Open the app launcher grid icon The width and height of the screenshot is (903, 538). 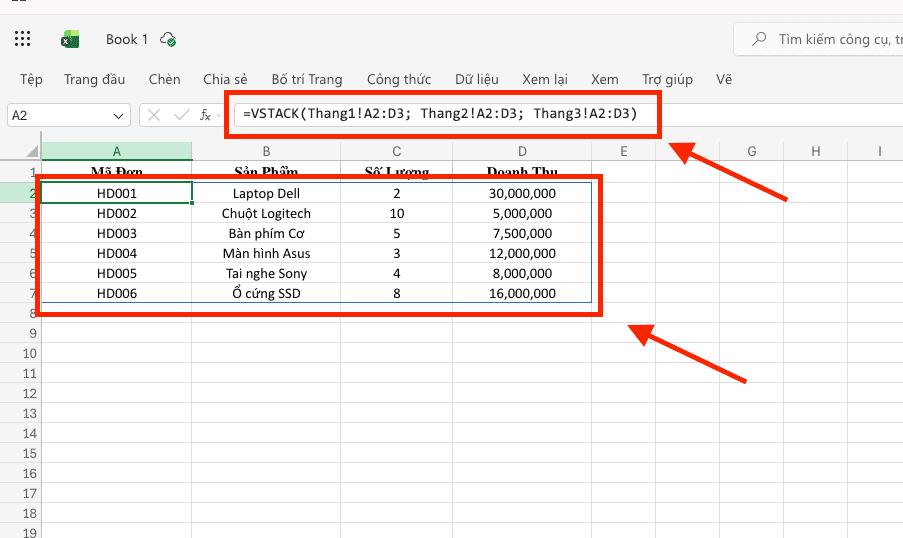tap(22, 39)
